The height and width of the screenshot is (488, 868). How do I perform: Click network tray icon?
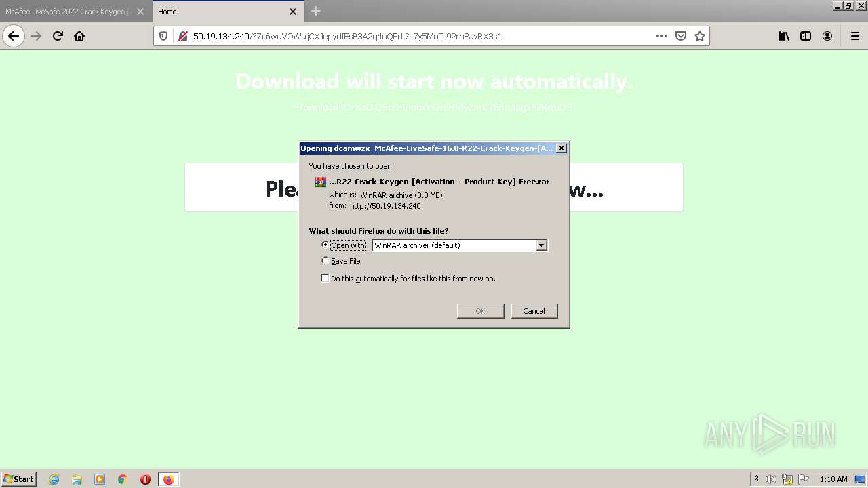click(787, 479)
